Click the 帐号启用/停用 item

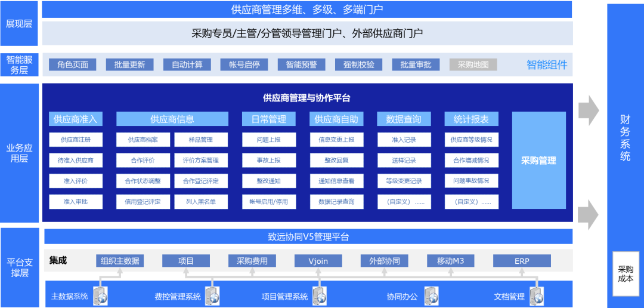(269, 202)
